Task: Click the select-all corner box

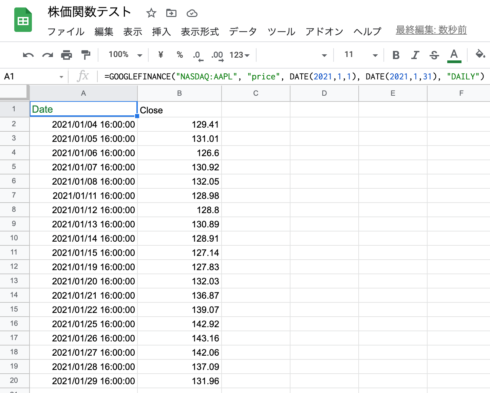Action: (14, 92)
